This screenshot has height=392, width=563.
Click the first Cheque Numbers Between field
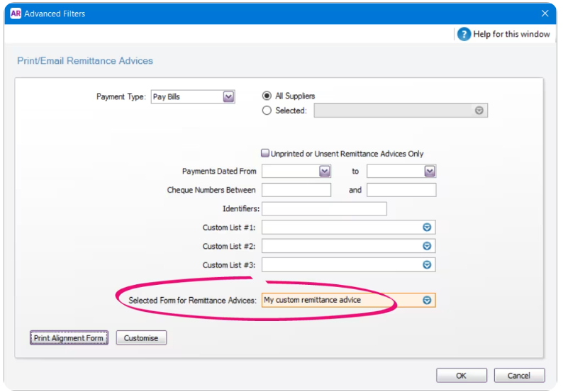click(296, 190)
